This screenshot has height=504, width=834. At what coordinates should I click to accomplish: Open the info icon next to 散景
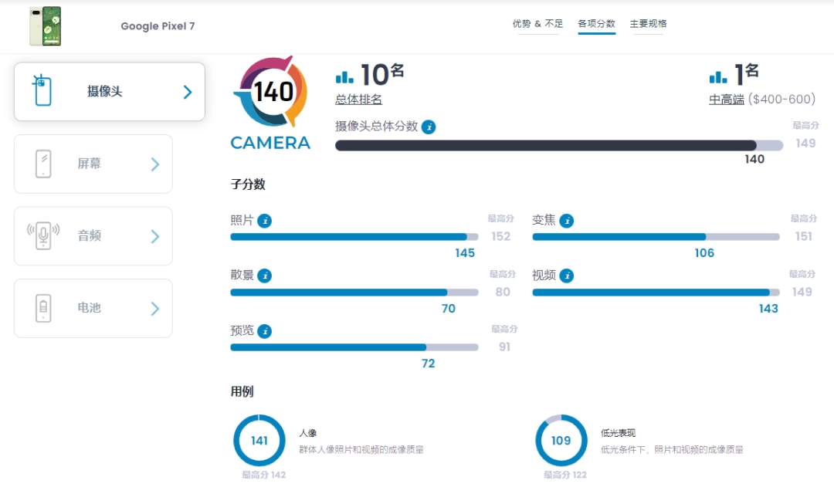[264, 276]
